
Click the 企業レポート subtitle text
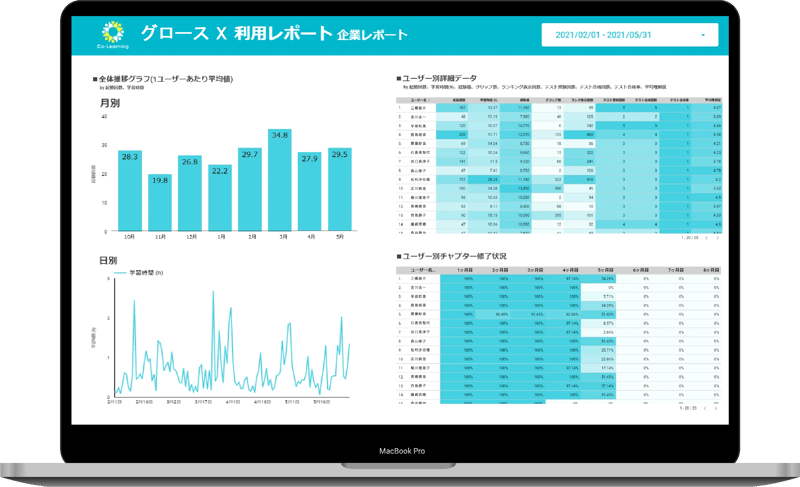point(372,36)
